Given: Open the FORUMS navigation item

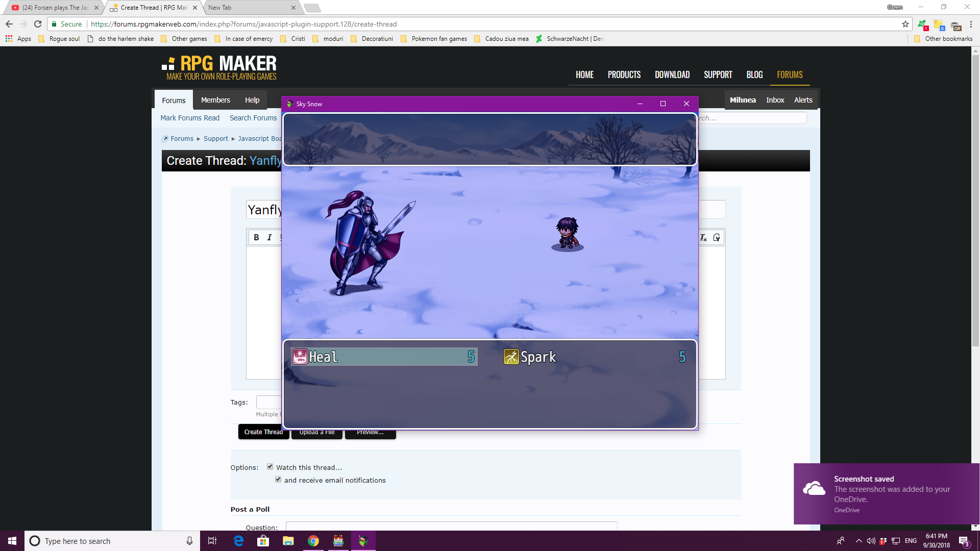Looking at the screenshot, I should (x=790, y=75).
